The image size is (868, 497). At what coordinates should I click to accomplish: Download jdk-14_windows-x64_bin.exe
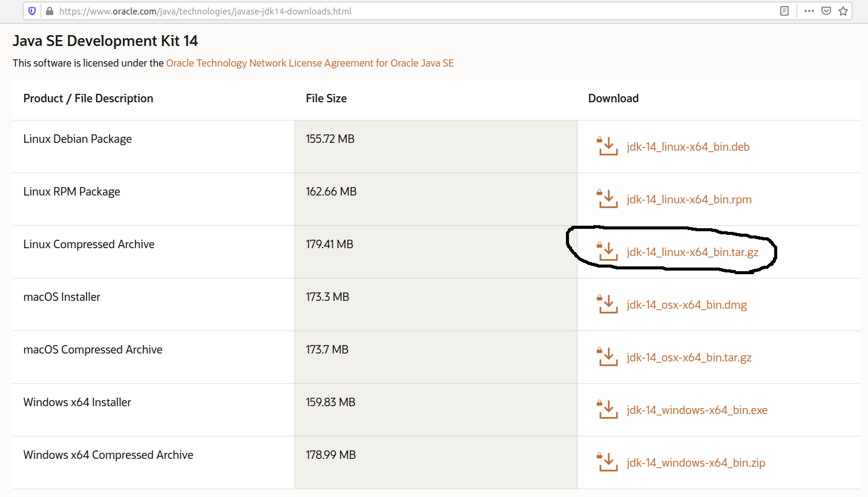click(x=697, y=410)
